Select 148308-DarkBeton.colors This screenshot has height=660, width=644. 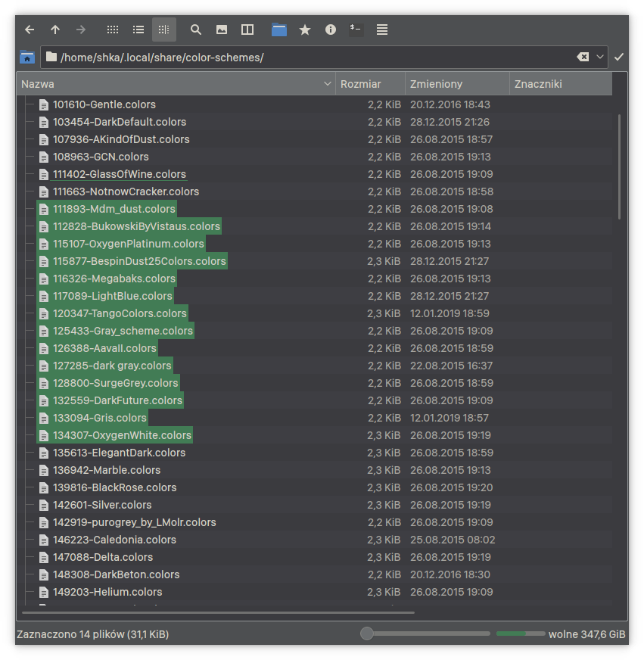tap(117, 574)
